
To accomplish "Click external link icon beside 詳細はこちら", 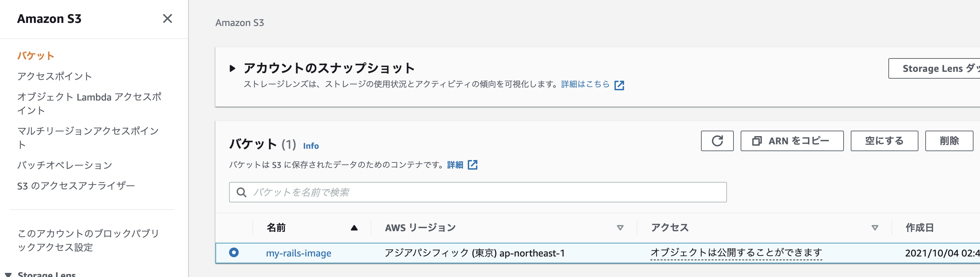I will point(619,85).
